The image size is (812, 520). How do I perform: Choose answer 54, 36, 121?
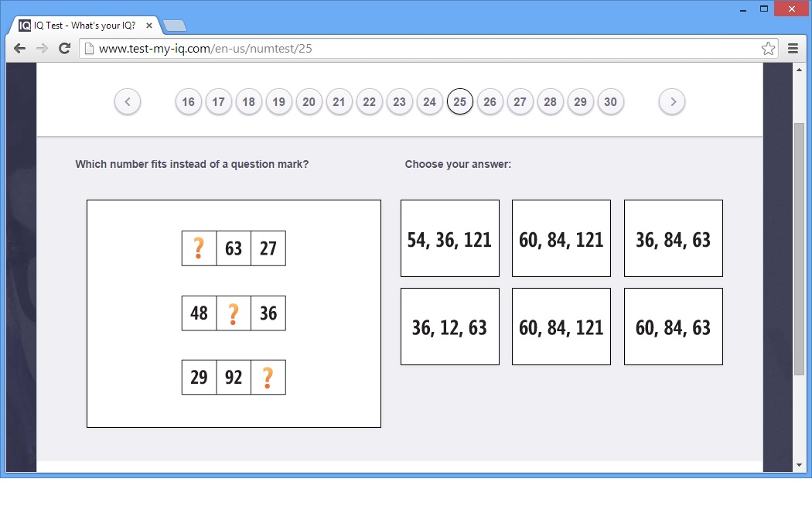coord(450,238)
